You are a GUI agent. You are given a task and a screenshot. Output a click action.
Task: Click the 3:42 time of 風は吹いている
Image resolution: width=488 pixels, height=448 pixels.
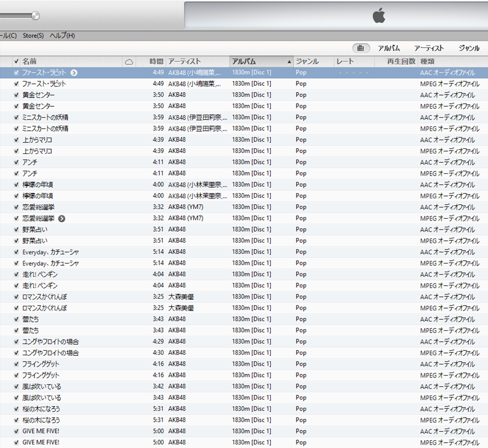[x=158, y=386]
